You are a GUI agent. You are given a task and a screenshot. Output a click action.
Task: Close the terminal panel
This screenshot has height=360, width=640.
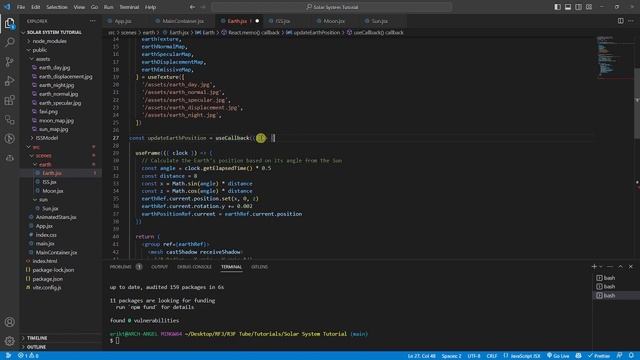pos(631,267)
